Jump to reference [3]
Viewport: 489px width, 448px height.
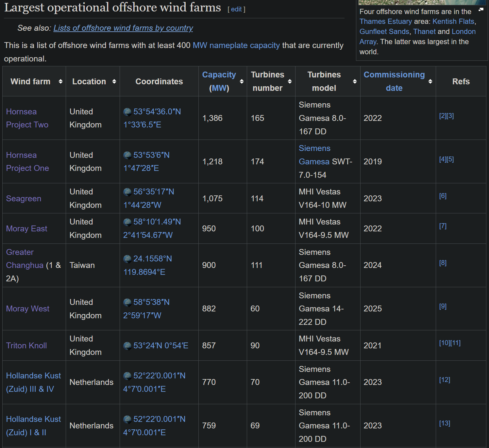click(450, 116)
